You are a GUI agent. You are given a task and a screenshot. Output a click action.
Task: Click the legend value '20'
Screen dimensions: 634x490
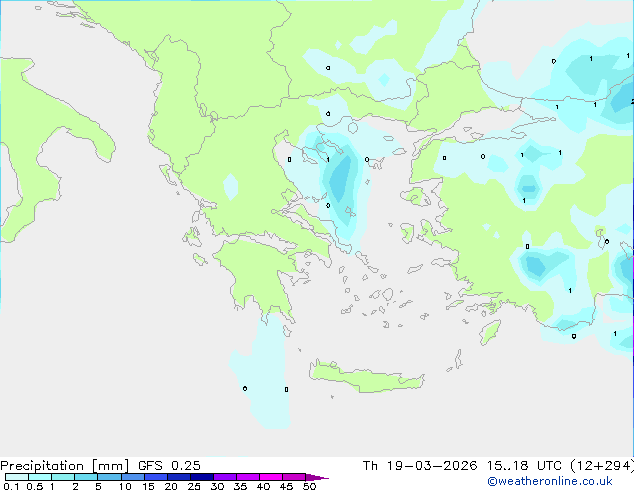171,486
